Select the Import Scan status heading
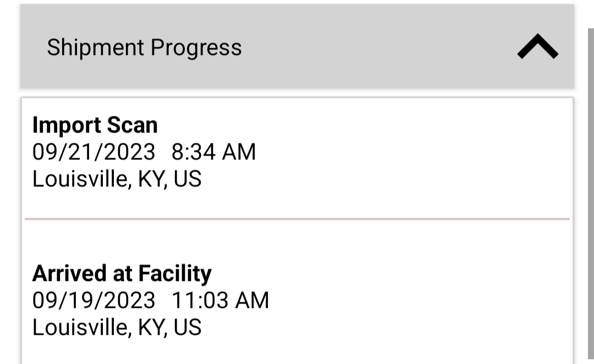The width and height of the screenshot is (594, 364). 95,125
